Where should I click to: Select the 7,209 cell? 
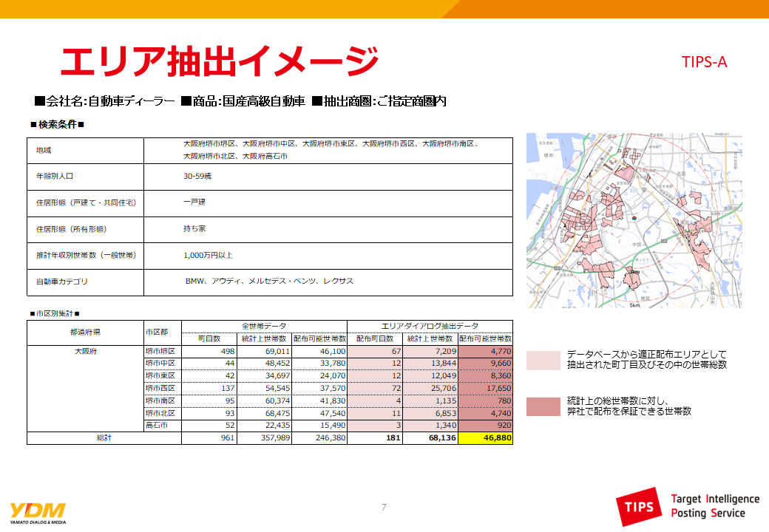[430, 351]
